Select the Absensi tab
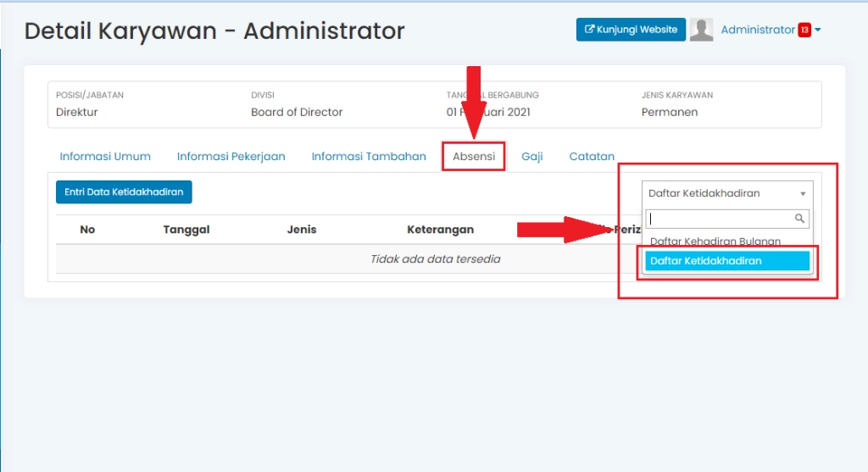Screen dimensions: 868x472 474,157
